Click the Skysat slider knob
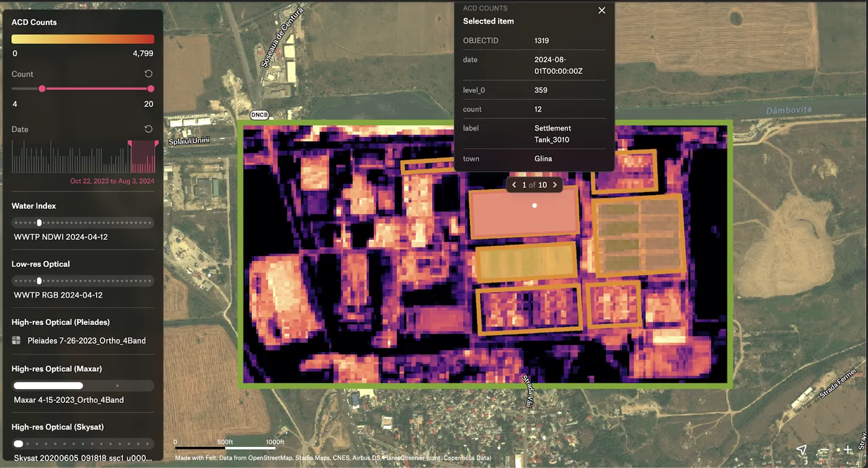 [x=19, y=444]
